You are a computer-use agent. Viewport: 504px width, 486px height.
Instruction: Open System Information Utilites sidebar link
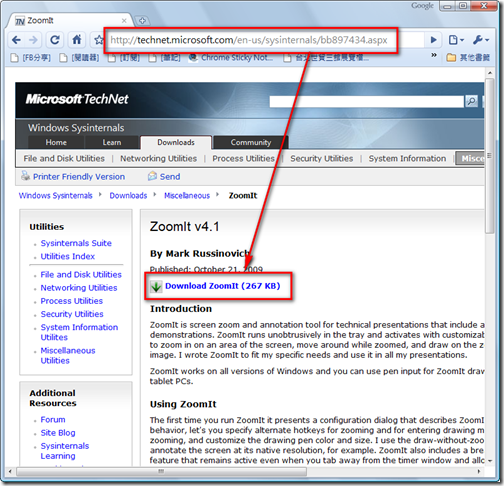(x=79, y=332)
